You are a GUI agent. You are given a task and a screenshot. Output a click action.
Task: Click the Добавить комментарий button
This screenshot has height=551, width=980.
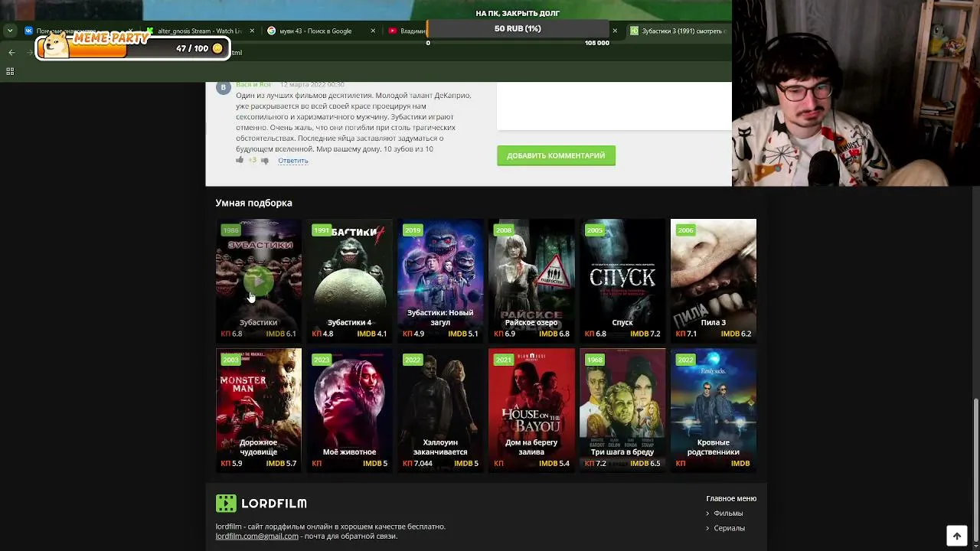point(556,155)
